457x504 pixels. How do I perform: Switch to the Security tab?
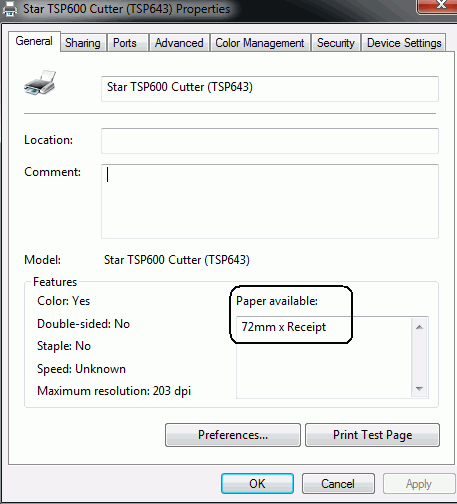click(x=336, y=43)
